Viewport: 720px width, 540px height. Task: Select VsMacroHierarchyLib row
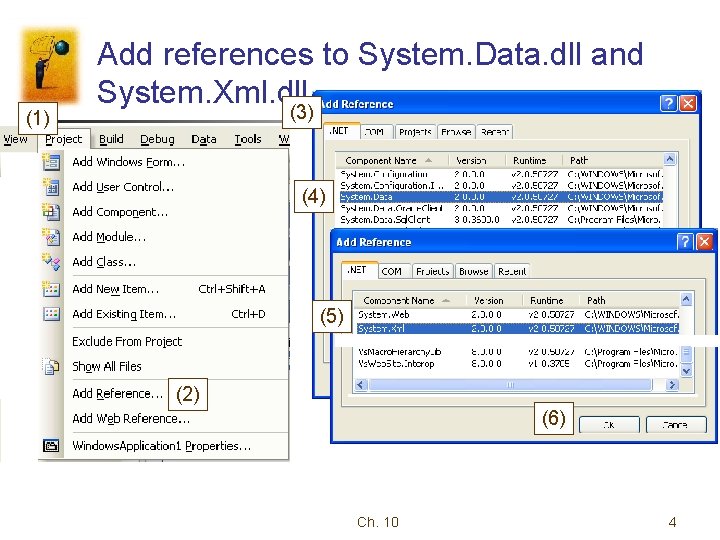point(518,352)
